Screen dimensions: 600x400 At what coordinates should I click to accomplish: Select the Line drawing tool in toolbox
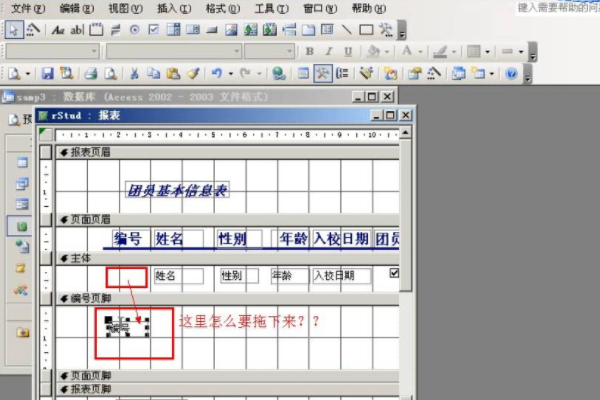[x=346, y=29]
